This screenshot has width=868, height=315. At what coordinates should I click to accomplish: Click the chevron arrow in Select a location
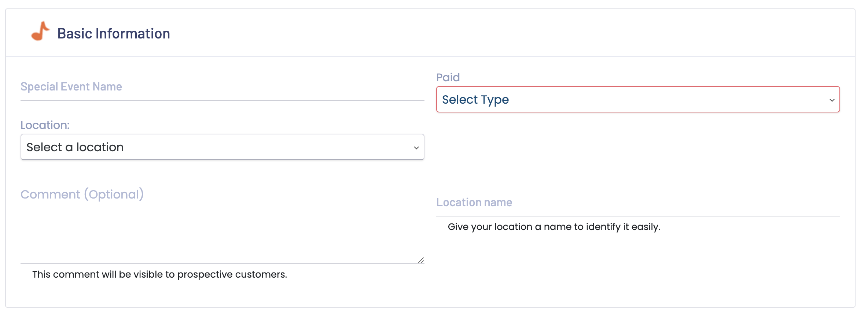pos(416,148)
